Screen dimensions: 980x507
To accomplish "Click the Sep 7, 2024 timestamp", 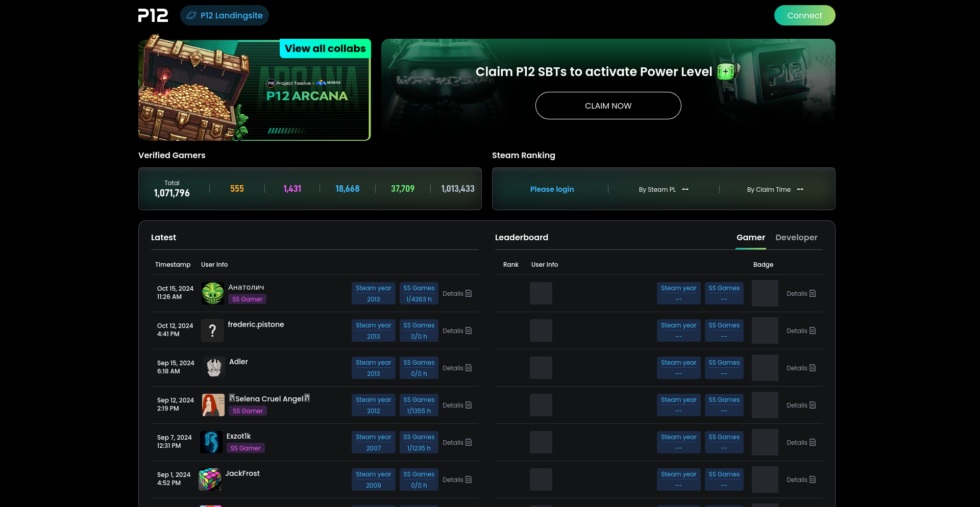I will [x=175, y=442].
